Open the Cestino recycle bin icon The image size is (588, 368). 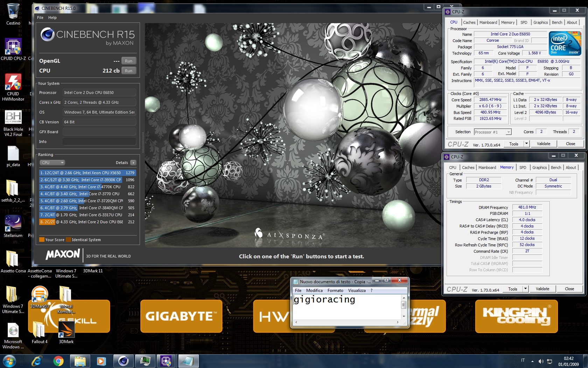pos(13,15)
